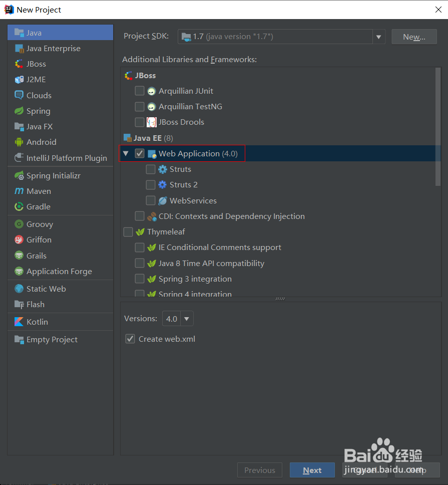Click the Gradle icon
This screenshot has height=485, width=448.
pyautogui.click(x=19, y=206)
